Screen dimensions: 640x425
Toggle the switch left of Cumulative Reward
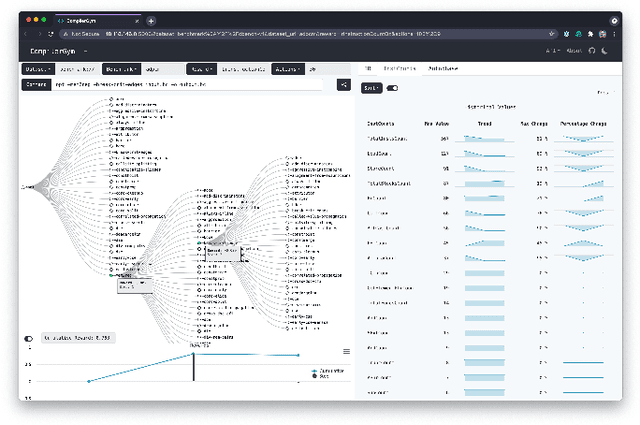coord(28,339)
